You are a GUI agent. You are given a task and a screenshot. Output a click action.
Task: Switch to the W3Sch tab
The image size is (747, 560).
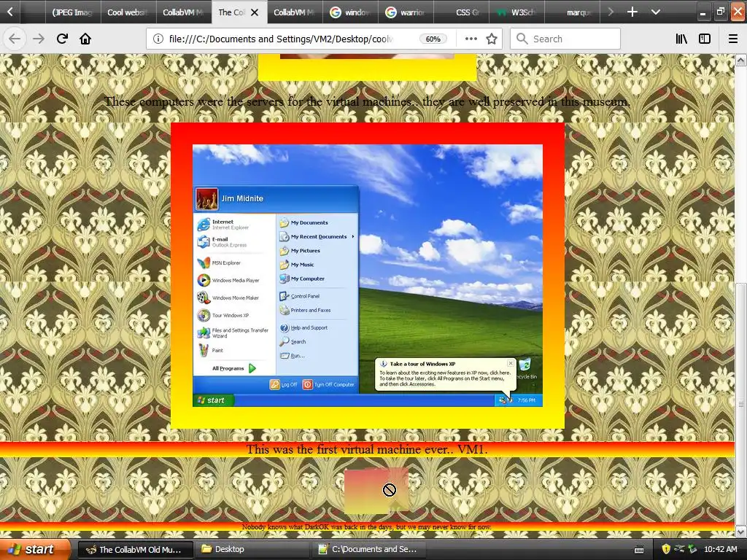point(516,12)
